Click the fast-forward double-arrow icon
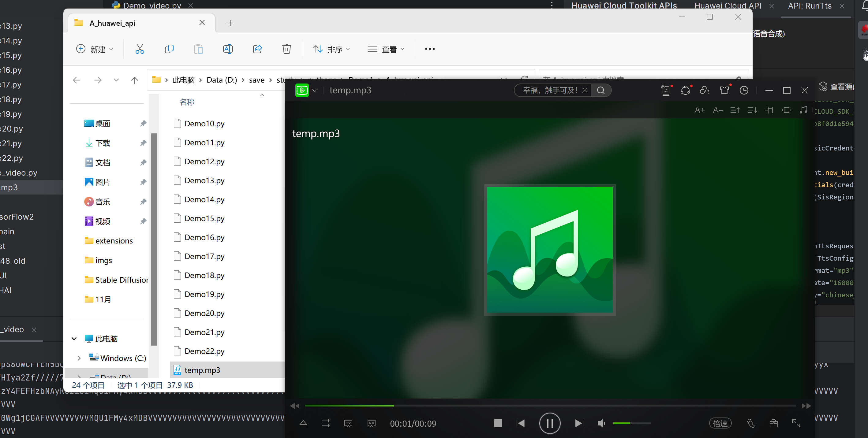The height and width of the screenshot is (438, 868). 806,406
